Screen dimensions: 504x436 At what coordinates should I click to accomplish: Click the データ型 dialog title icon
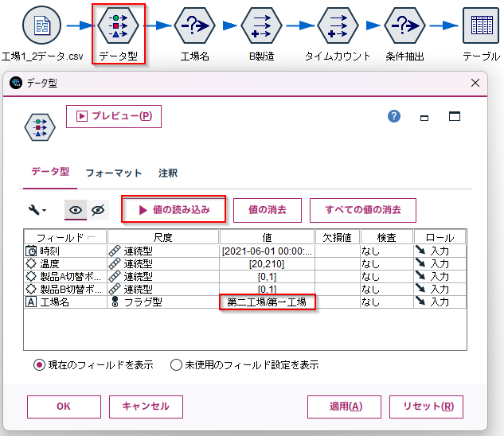(16, 83)
